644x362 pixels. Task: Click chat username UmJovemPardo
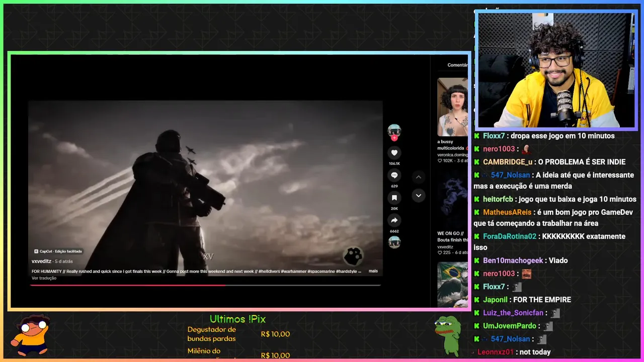[510, 326]
